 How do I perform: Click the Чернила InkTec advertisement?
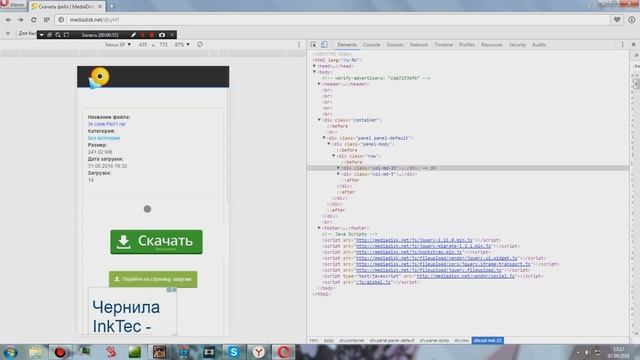pos(132,311)
